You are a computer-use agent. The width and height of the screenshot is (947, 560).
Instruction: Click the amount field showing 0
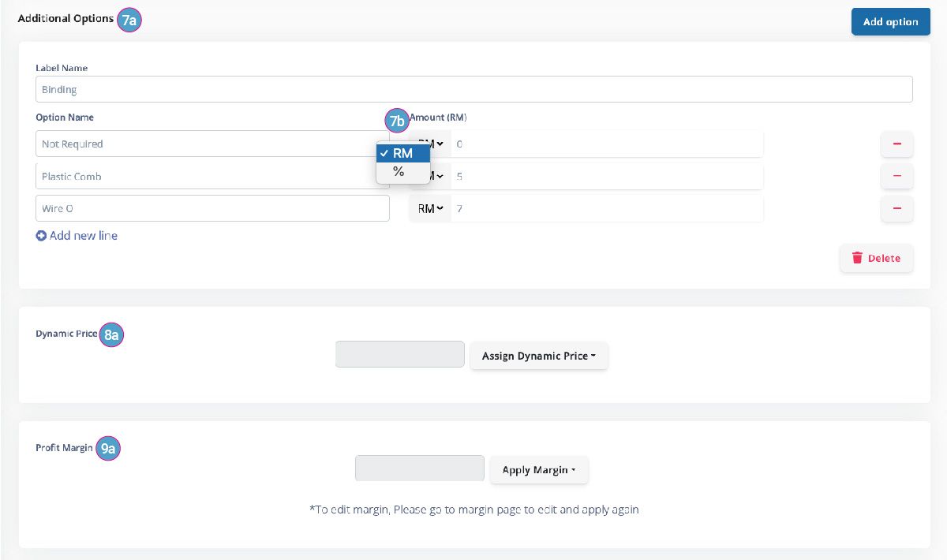607,144
